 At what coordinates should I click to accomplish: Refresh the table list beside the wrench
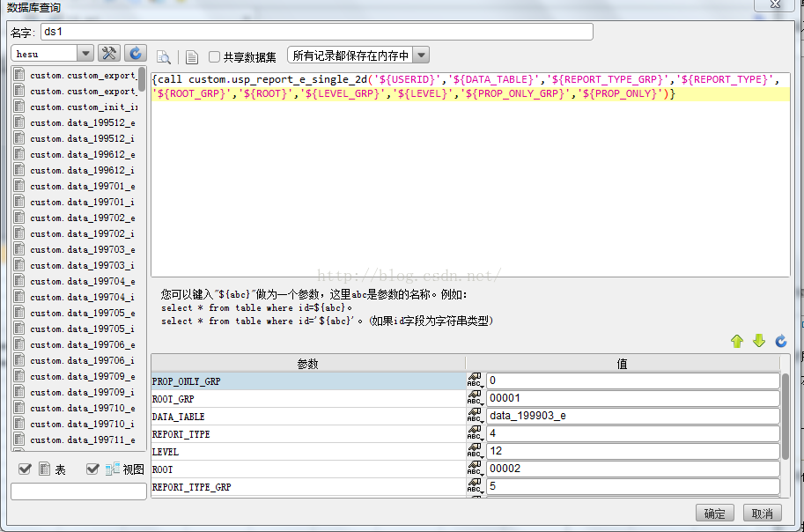(136, 54)
